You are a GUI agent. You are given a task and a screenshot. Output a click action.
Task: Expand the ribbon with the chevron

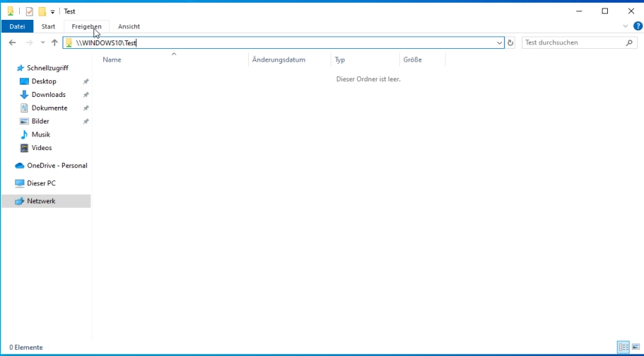[x=626, y=26]
